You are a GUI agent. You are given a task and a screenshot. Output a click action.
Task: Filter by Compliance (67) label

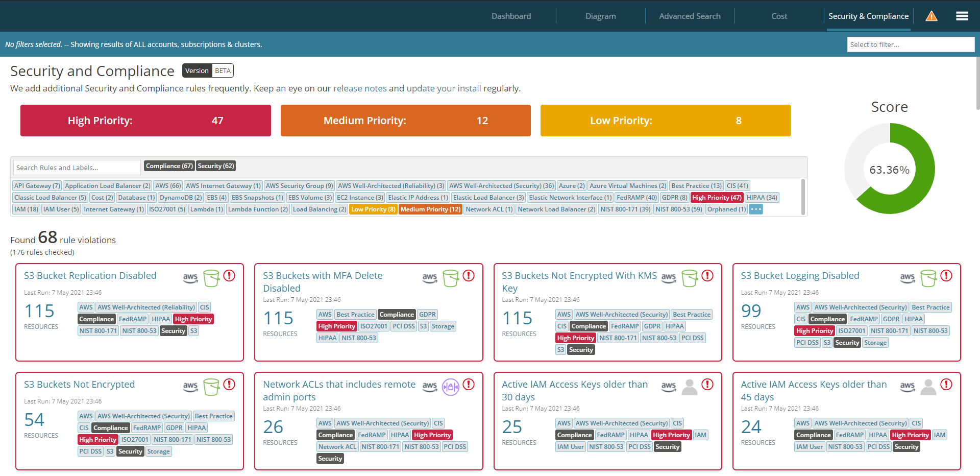pyautogui.click(x=169, y=166)
